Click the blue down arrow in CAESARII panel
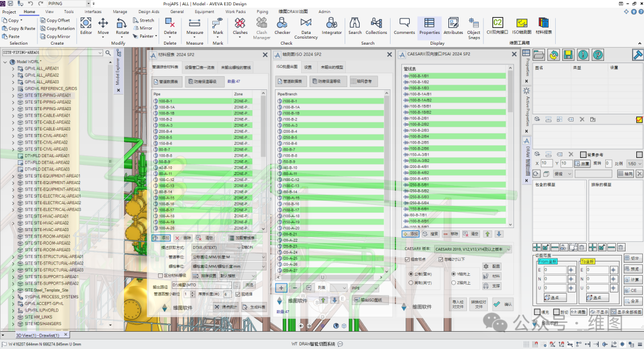 click(x=499, y=234)
